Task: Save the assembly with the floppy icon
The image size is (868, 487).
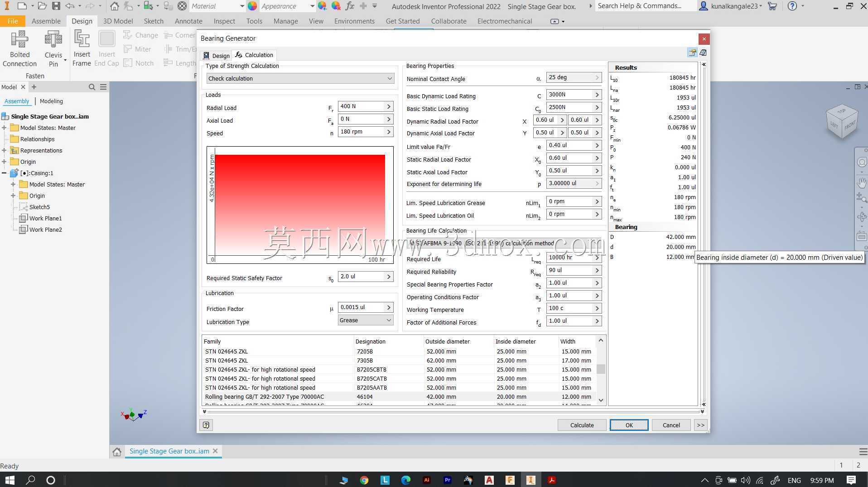Action: [56, 6]
